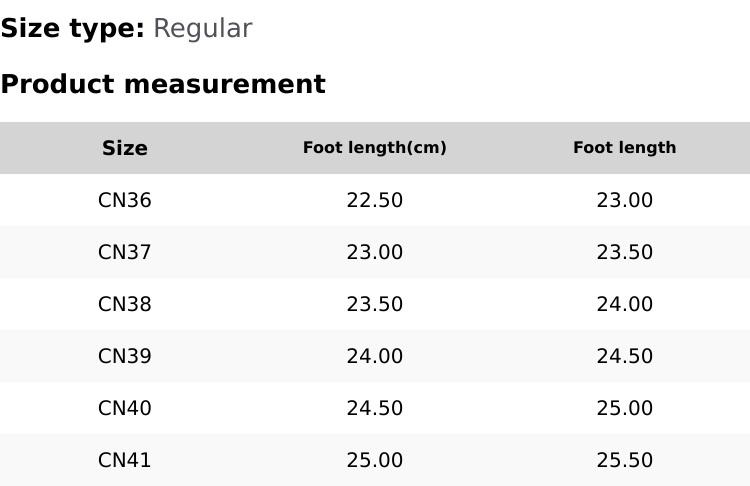Viewport: 750px width, 486px height.
Task: Click last column value in CN37 row
Action: pyautogui.click(x=625, y=252)
